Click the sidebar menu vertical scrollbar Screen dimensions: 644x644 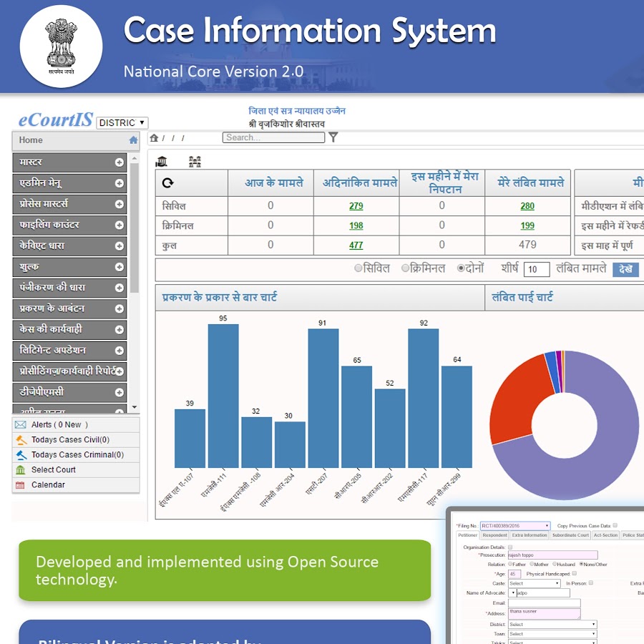pos(135,228)
